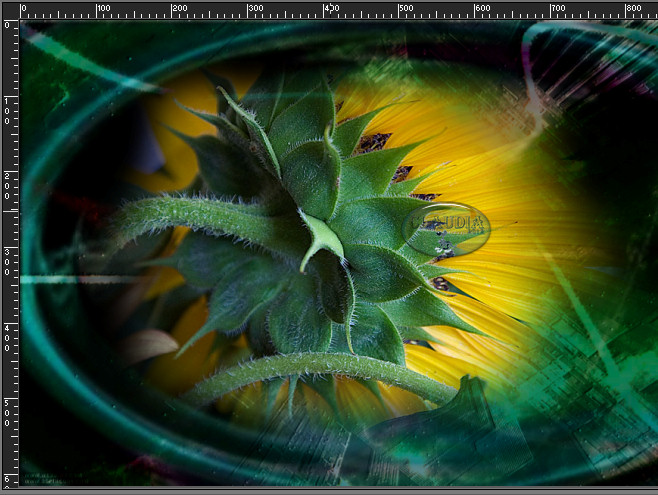This screenshot has height=495, width=658.
Task: Click the 500 mark on vertical ruler
Action: coord(7,413)
